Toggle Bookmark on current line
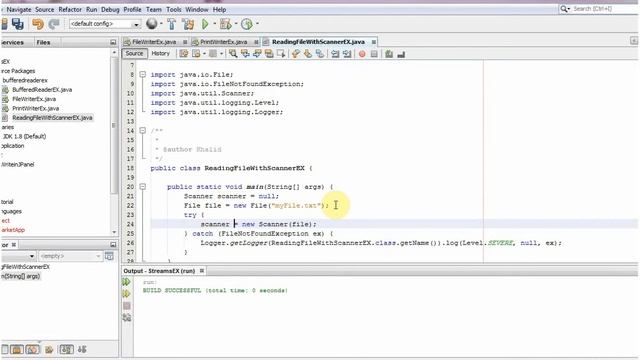The image size is (640, 360). click(320, 53)
